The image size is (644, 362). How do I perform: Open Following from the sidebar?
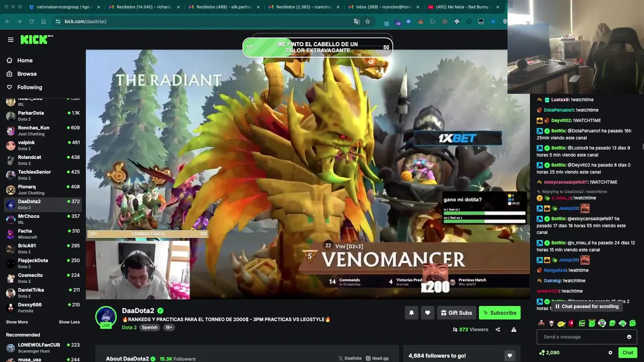(x=30, y=87)
